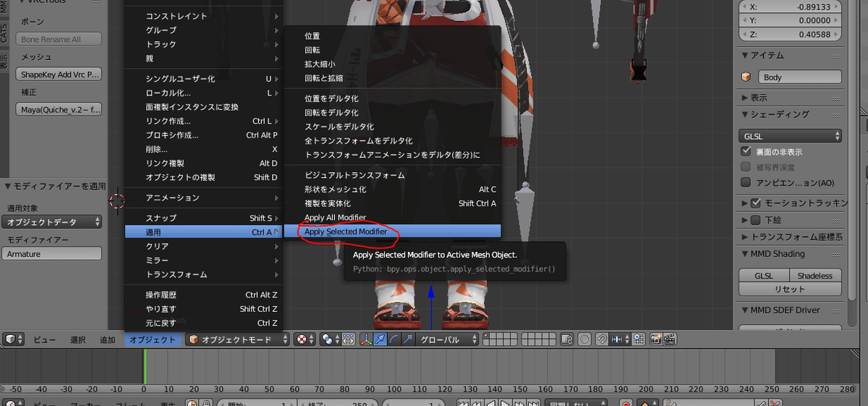Click the Body object name field
The height and width of the screenshot is (406, 868).
(x=799, y=77)
